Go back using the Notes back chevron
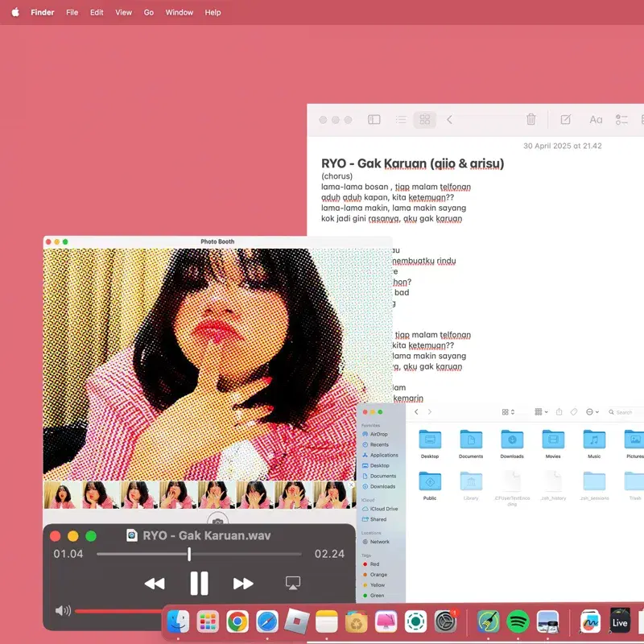This screenshot has width=644, height=644. [x=449, y=119]
